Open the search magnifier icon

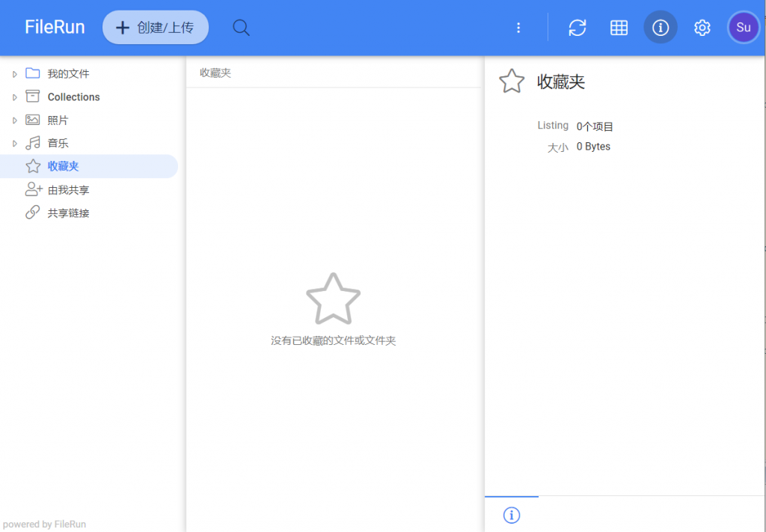point(241,28)
